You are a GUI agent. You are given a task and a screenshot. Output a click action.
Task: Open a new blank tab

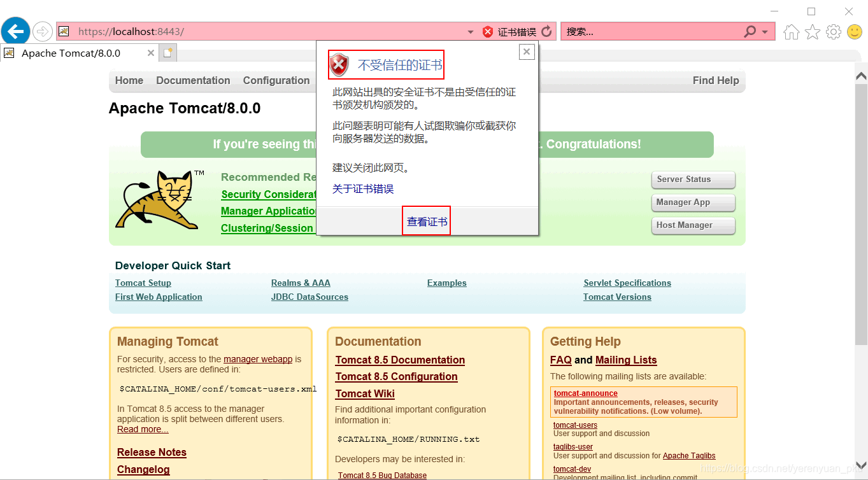168,53
